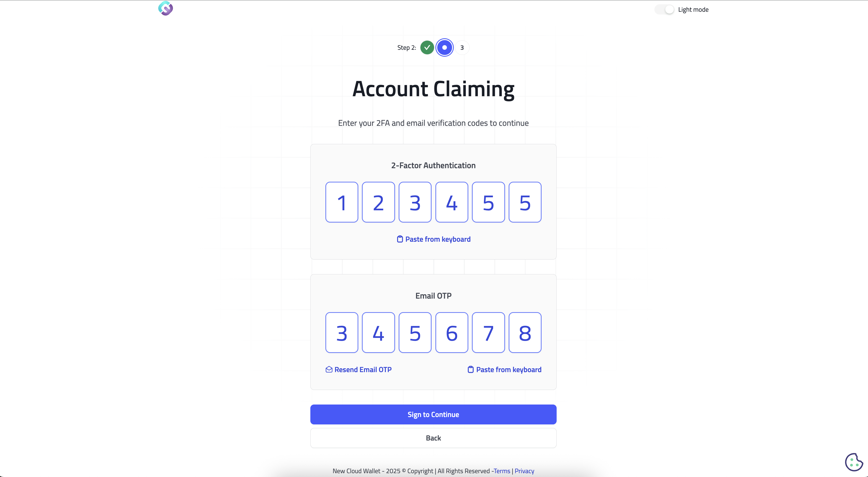The width and height of the screenshot is (868, 477).
Task: Click the clipboard icon in the Email OTP section
Action: [471, 369]
